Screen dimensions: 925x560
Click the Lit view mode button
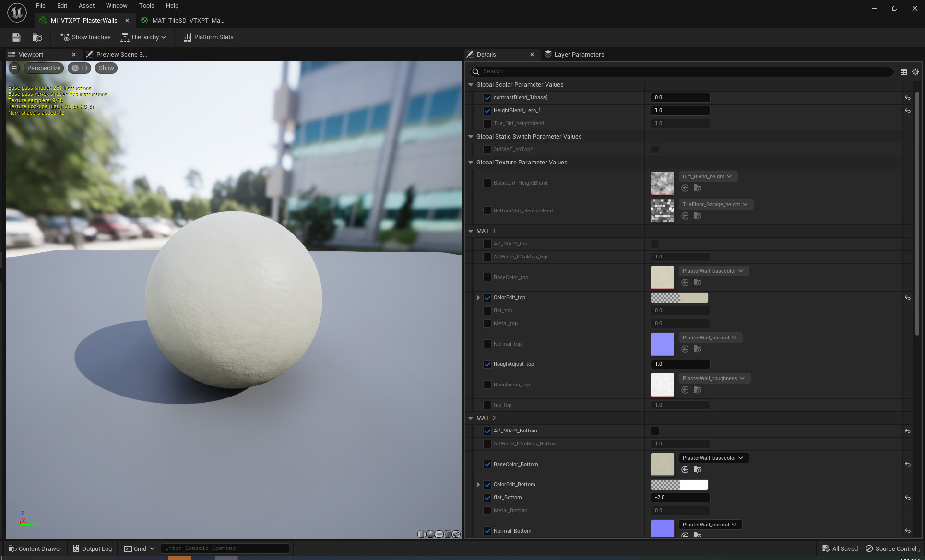(x=80, y=68)
